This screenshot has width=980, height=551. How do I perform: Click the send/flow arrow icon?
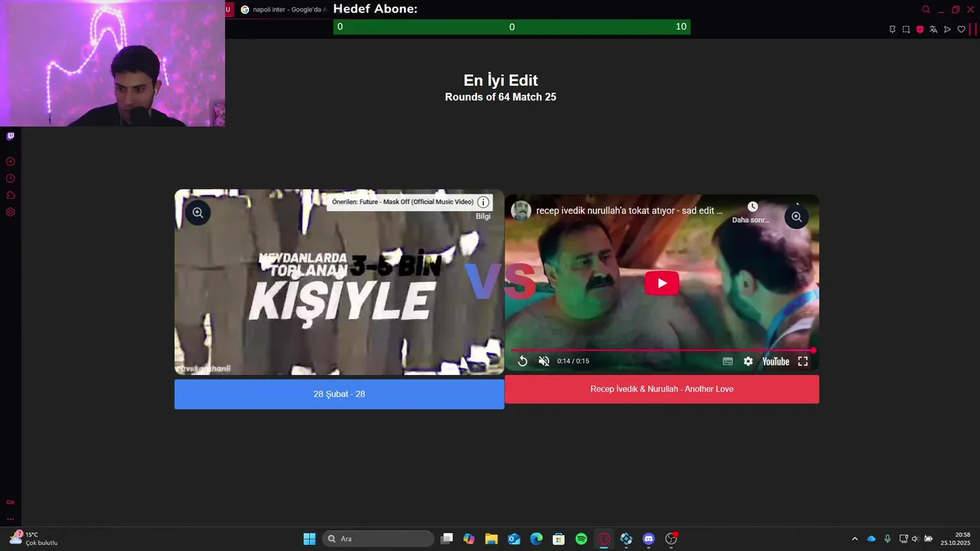click(947, 29)
